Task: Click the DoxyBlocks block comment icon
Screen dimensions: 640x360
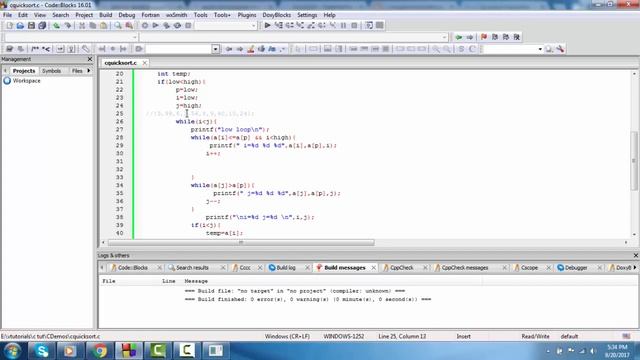Action: (x=35, y=49)
